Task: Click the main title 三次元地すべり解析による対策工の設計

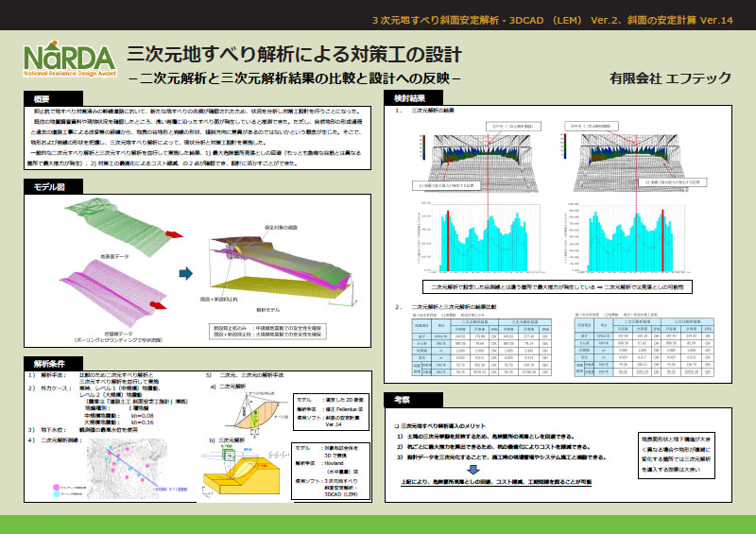Action: [x=295, y=55]
